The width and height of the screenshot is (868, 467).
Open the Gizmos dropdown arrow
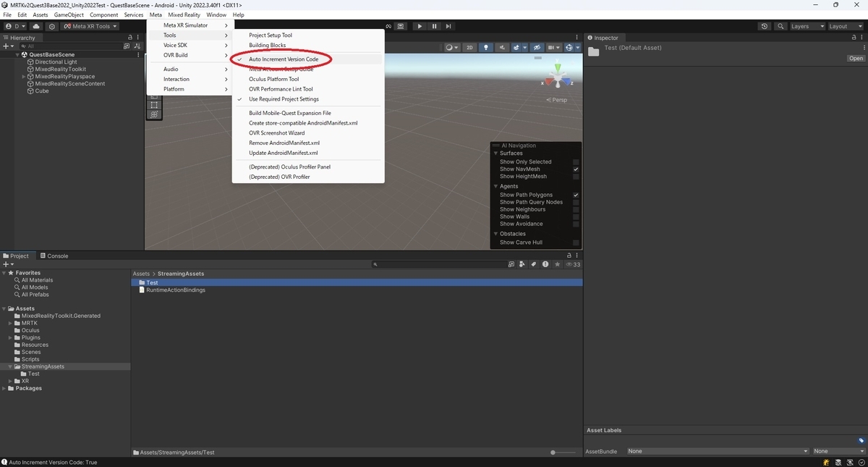[x=578, y=48]
